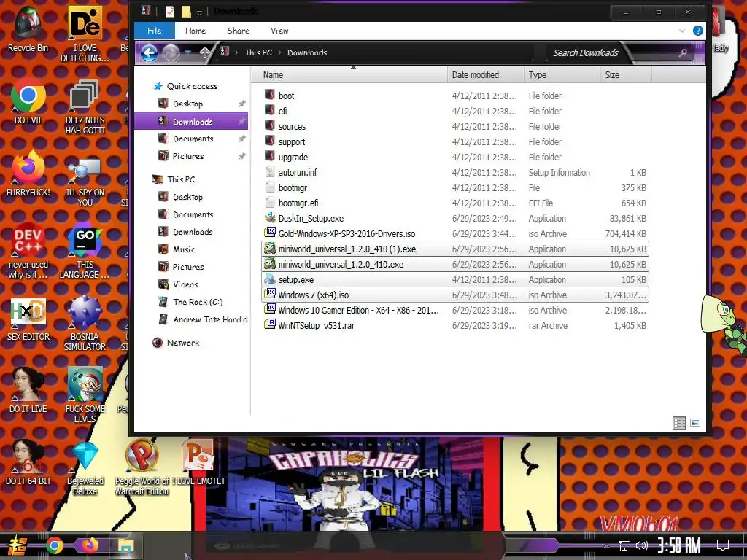Go back with the Explorer back arrow
This screenshot has width=747, height=560.
[x=149, y=52]
